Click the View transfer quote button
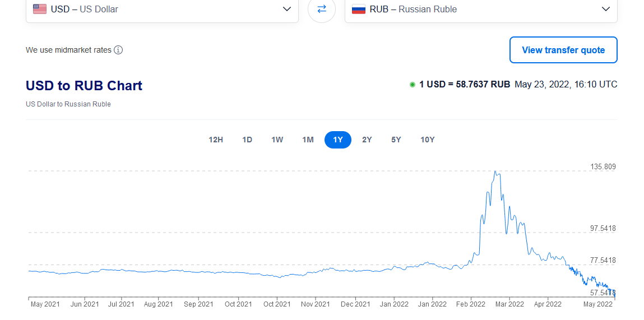The width and height of the screenshot is (644, 320). pyautogui.click(x=563, y=50)
